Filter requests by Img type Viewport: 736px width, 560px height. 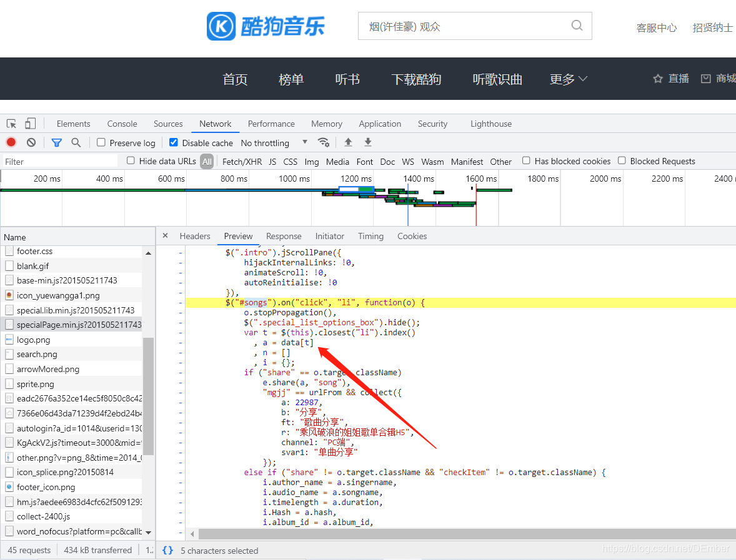point(312,161)
